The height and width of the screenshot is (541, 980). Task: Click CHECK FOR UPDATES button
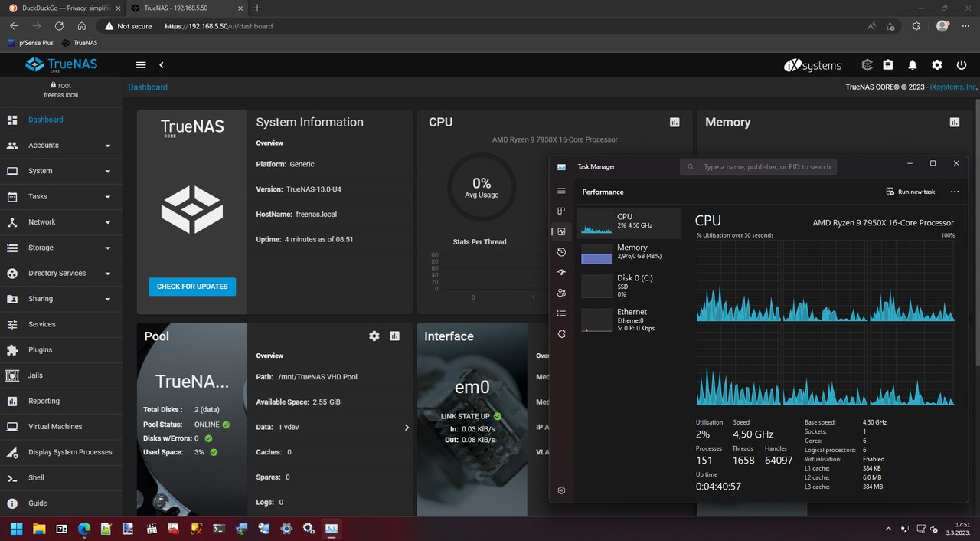(x=192, y=287)
